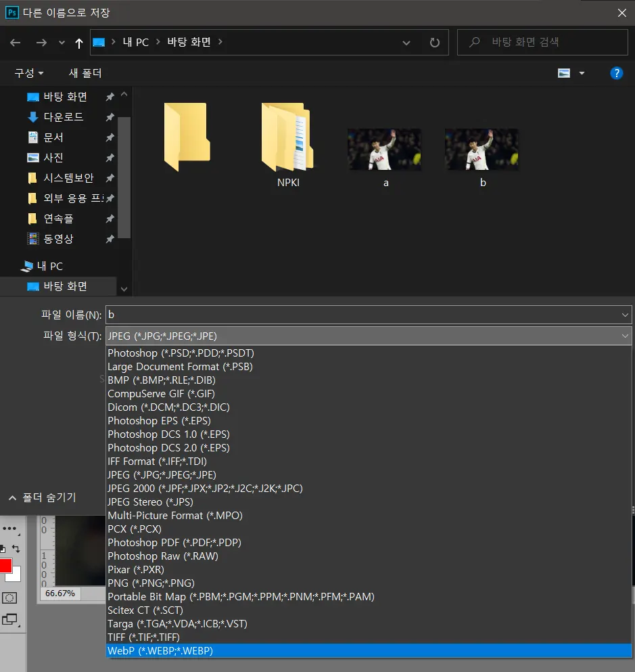Choose Portable Bit Map format
The height and width of the screenshot is (672, 635).
tap(369, 597)
